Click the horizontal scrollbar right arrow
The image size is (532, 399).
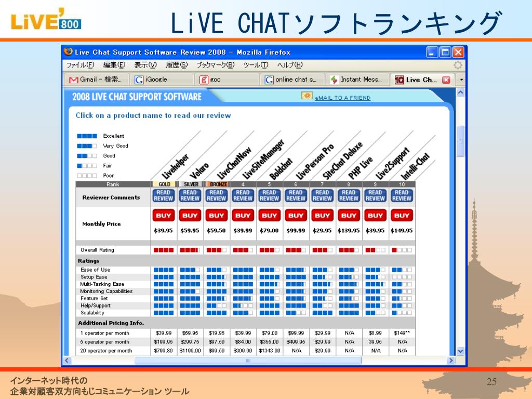pyautogui.click(x=451, y=361)
